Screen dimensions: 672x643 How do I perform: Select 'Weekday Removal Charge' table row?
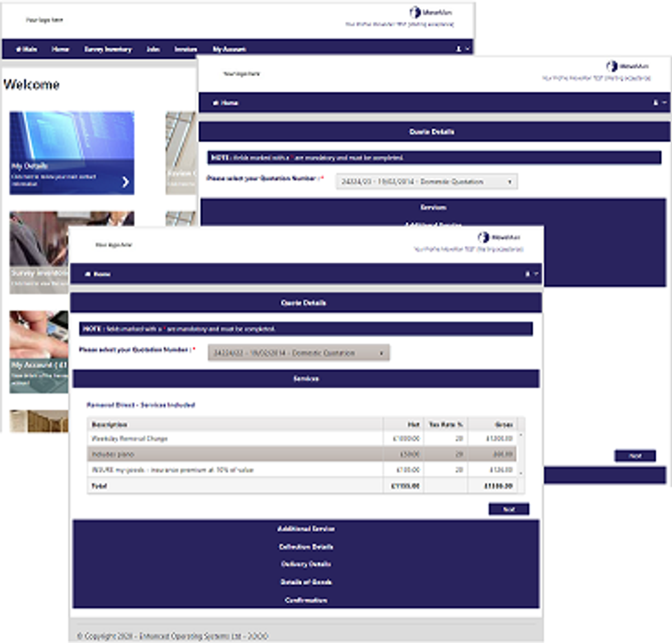pos(302,439)
